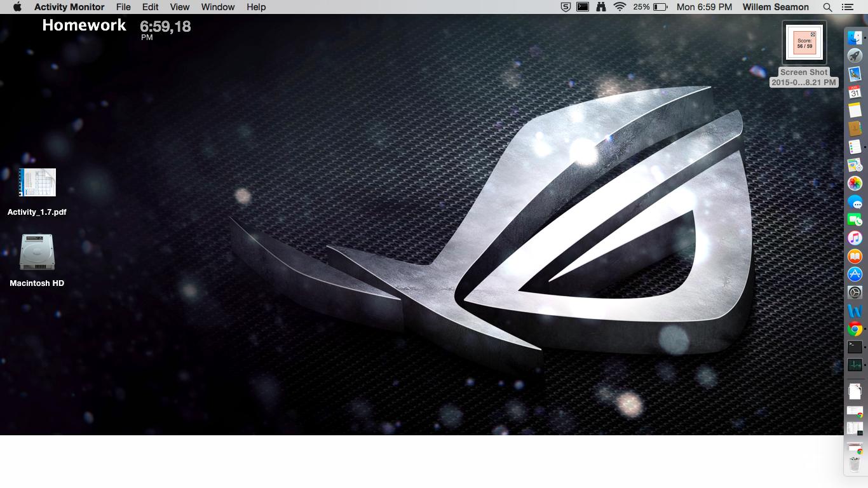Image resolution: width=868 pixels, height=488 pixels.
Task: Select Macintosh HD desktop drive
Action: pos(37,252)
